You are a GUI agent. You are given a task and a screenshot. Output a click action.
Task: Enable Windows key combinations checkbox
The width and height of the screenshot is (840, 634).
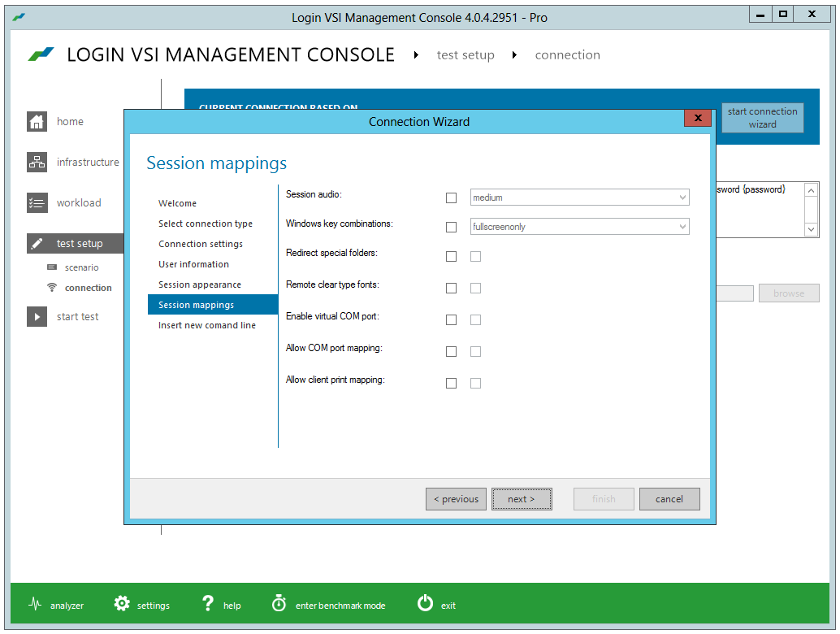coord(451,228)
